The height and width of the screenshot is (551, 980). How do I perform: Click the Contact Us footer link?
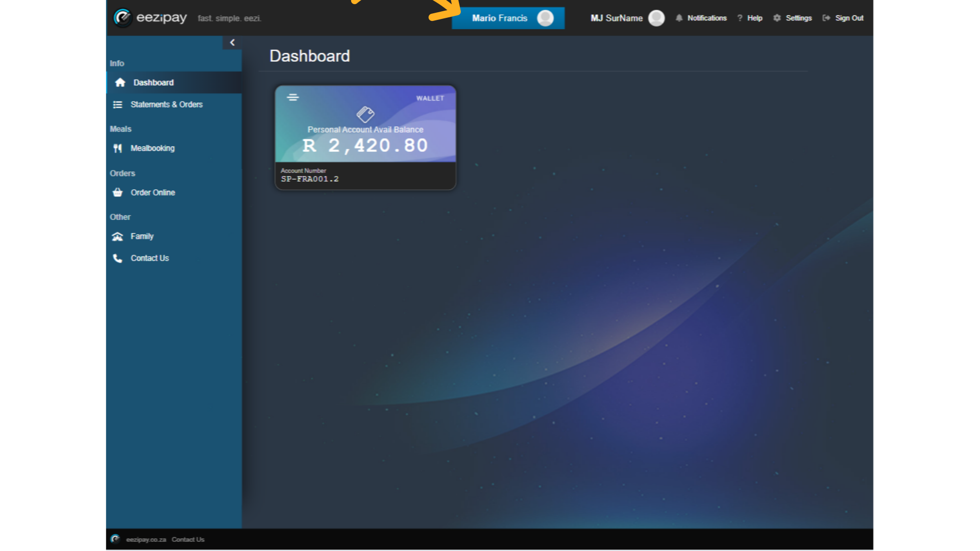(x=188, y=540)
